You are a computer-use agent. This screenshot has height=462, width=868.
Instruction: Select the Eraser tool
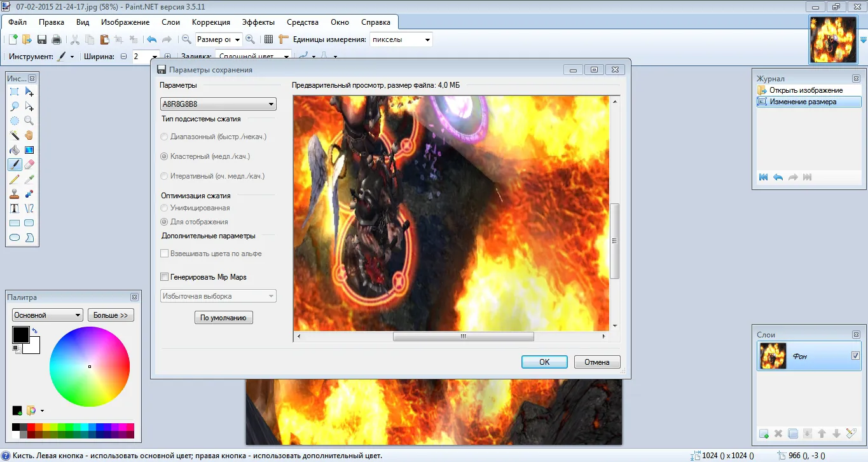click(x=29, y=165)
